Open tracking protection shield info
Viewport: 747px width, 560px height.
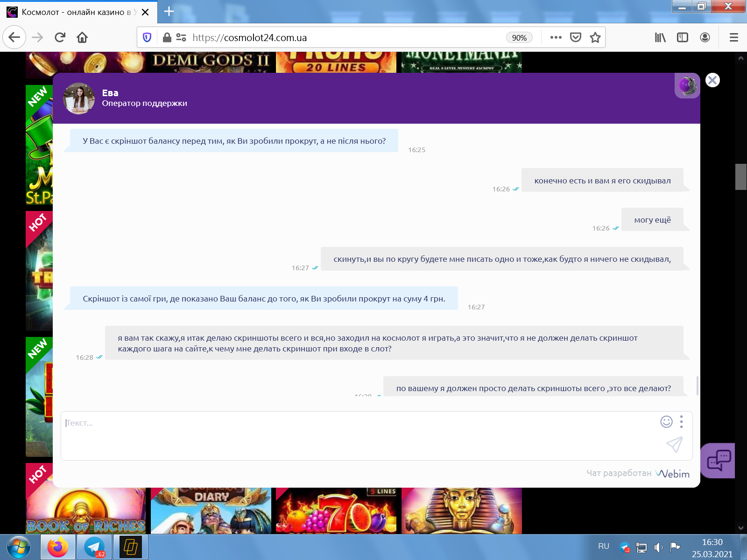147,37
